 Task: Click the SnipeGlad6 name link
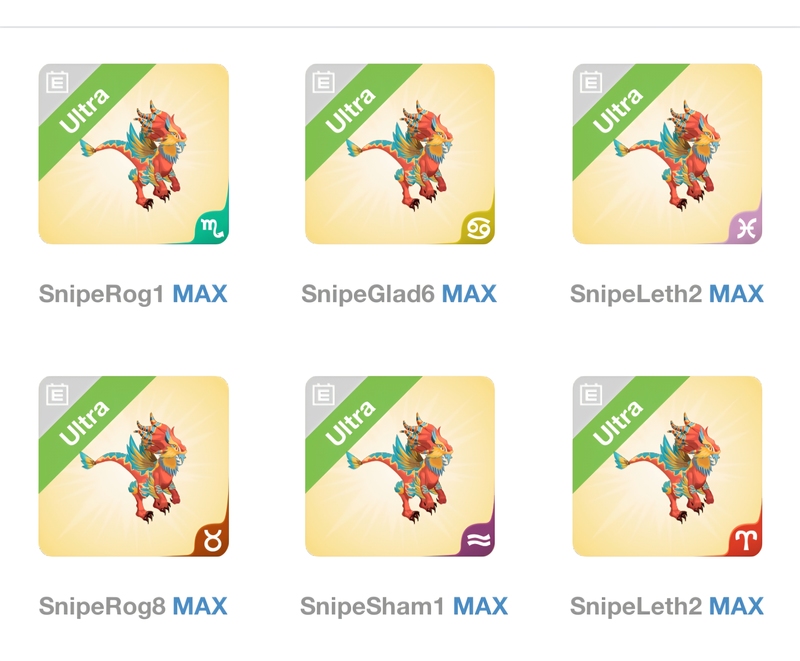click(x=368, y=294)
